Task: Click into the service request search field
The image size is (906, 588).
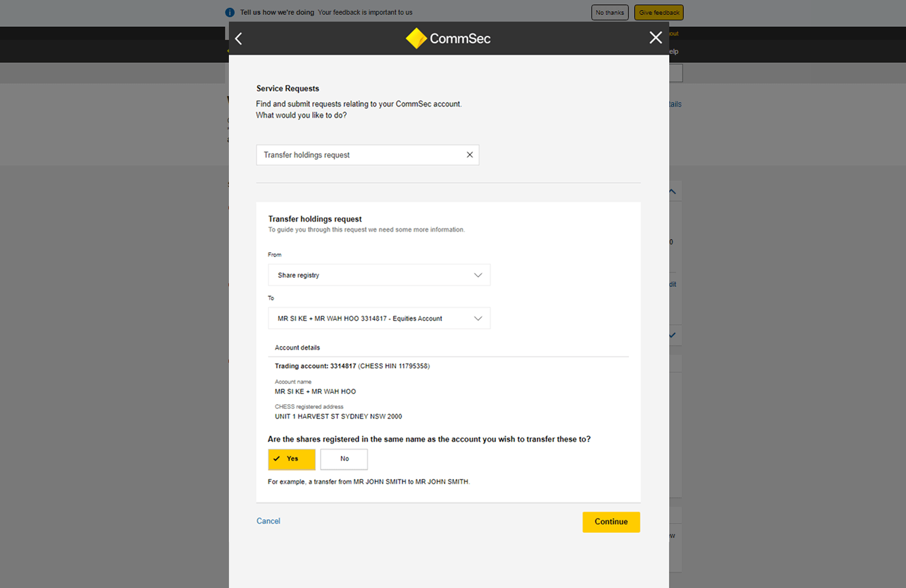Action: coord(360,155)
